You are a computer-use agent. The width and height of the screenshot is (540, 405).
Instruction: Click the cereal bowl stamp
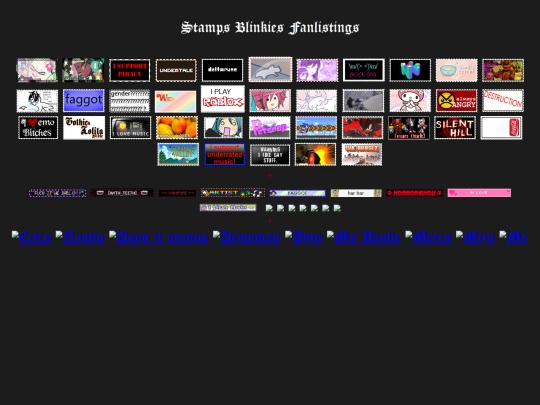pyautogui.click(x=456, y=70)
